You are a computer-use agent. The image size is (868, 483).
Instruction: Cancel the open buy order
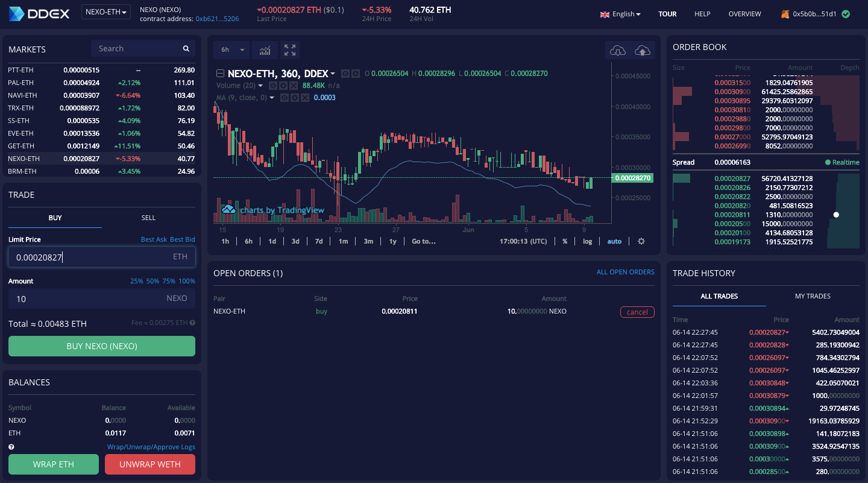point(637,312)
